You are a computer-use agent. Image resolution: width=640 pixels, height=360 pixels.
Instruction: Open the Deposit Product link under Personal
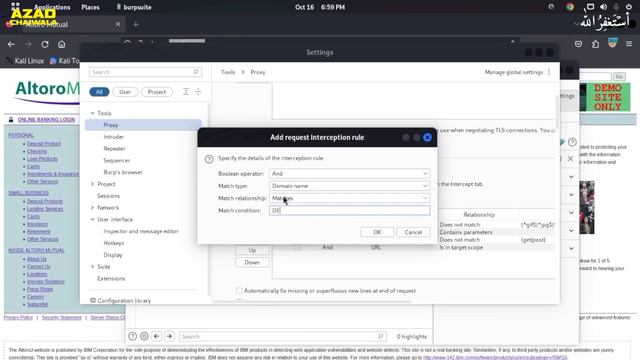(44, 144)
